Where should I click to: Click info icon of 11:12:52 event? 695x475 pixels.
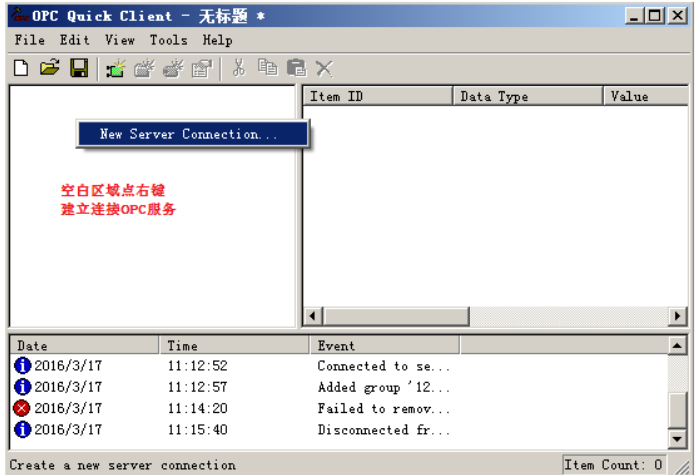(23, 366)
